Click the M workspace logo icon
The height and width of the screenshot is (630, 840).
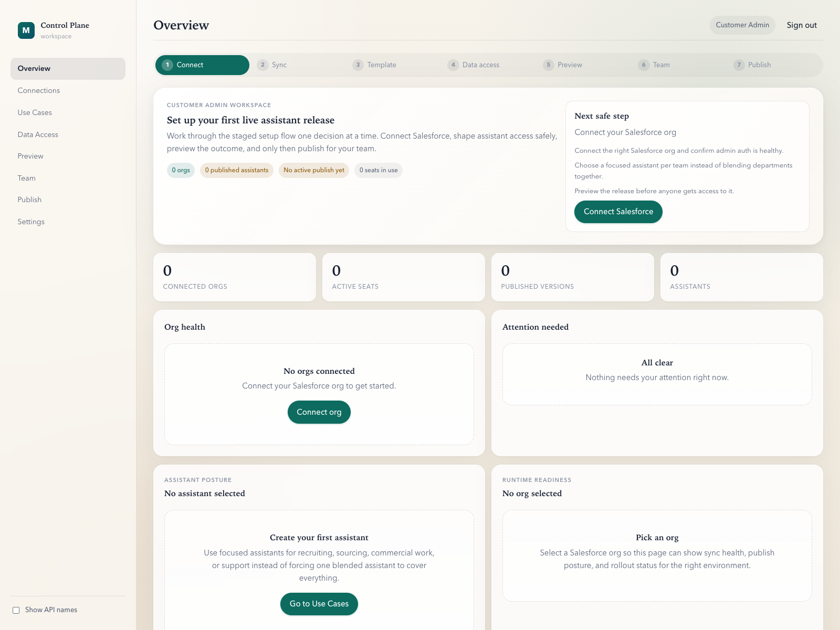tap(26, 30)
